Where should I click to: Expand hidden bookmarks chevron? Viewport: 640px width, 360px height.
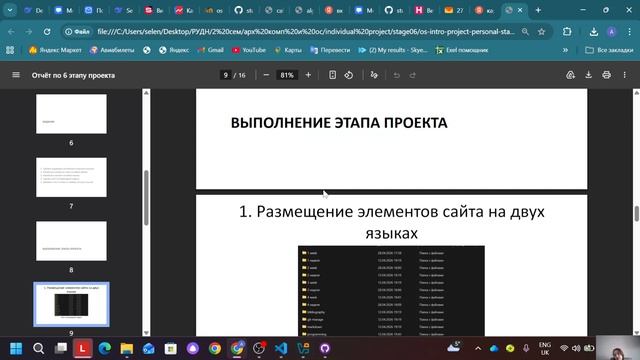tap(565, 50)
